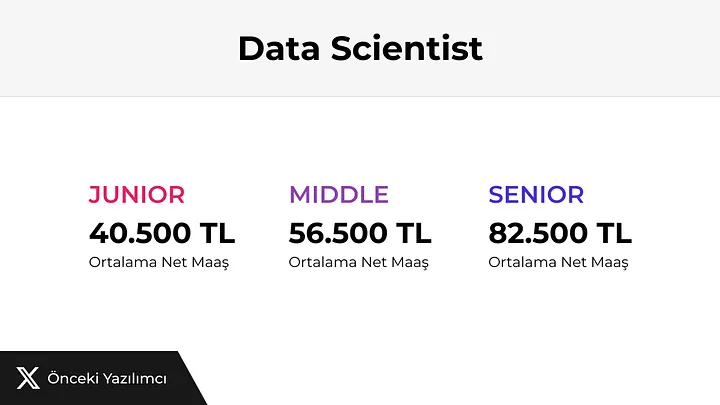Click the Data Scientist title
The height and width of the screenshot is (405, 720).
(360, 48)
